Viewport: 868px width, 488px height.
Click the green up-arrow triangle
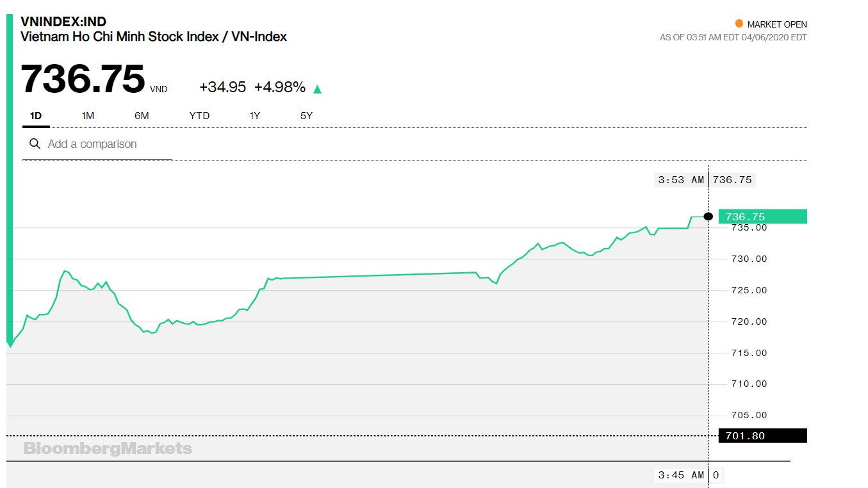point(317,89)
